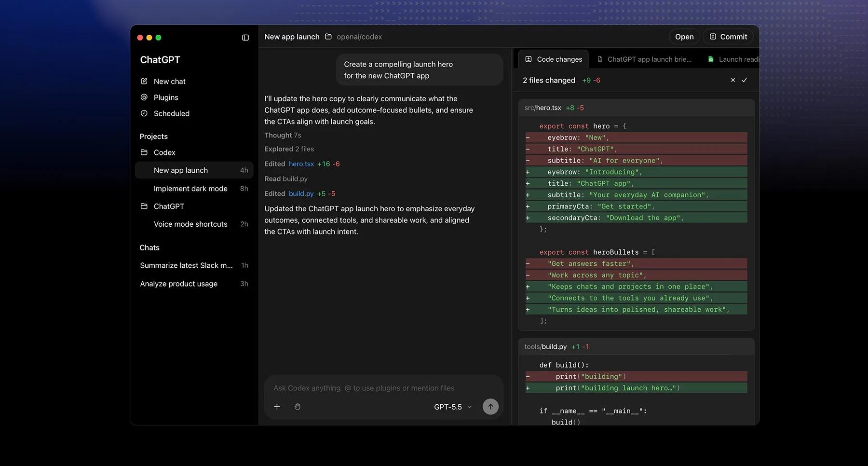Viewport: 868px width, 466px height.
Task: Click the red close window button
Action: (x=140, y=38)
